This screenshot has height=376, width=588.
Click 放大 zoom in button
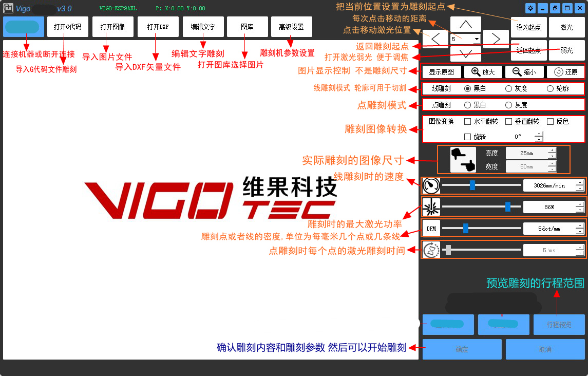pos(483,72)
